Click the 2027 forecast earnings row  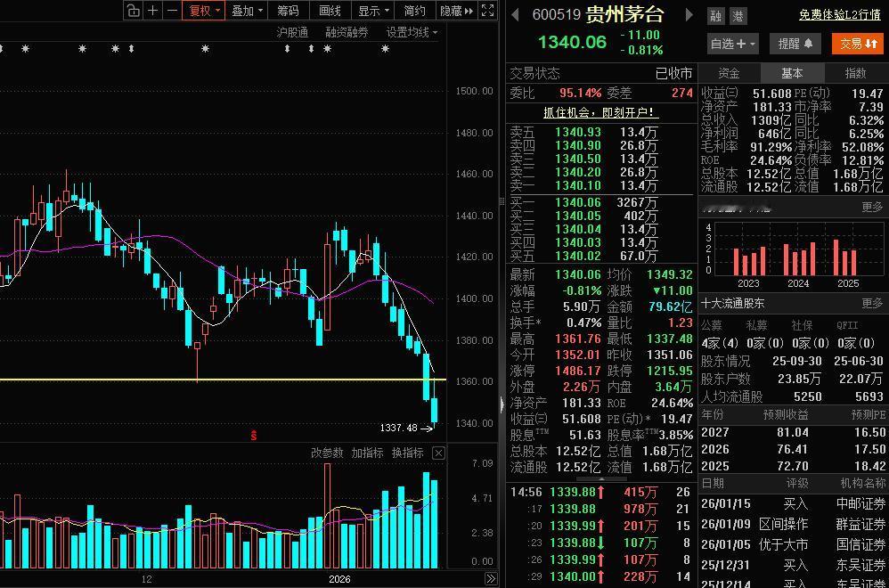pyautogui.click(x=793, y=432)
